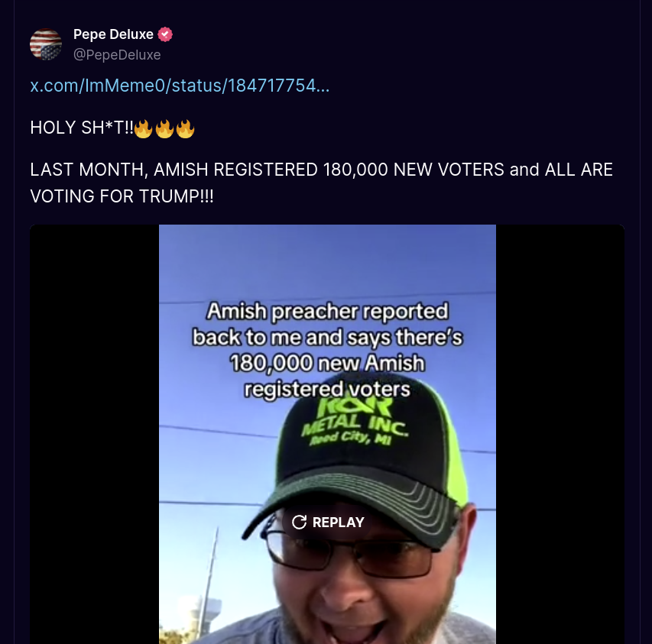The height and width of the screenshot is (644, 652).
Task: Click the Amish preacher reported caption line
Action: [328, 311]
